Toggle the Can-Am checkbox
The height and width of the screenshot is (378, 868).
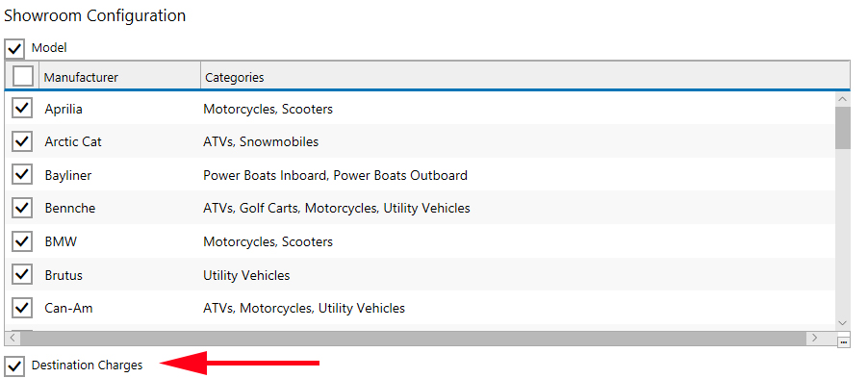(x=22, y=307)
